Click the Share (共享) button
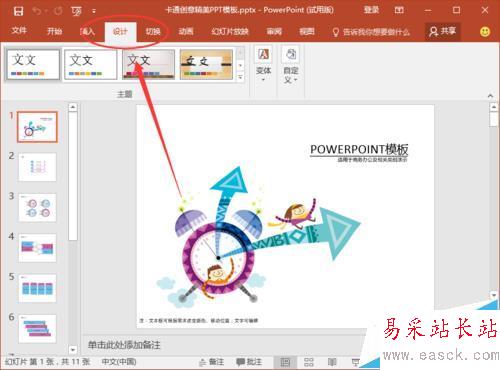The width and height of the screenshot is (500, 370). pyautogui.click(x=443, y=32)
